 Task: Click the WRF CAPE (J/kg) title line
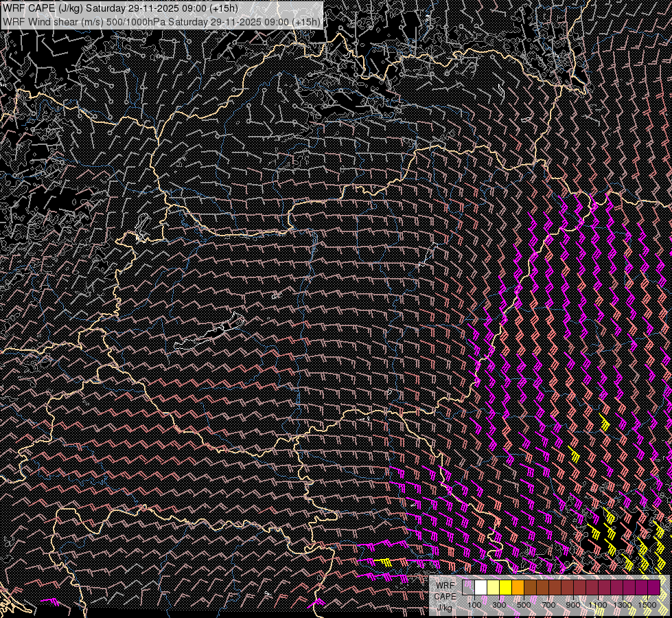pos(121,7)
